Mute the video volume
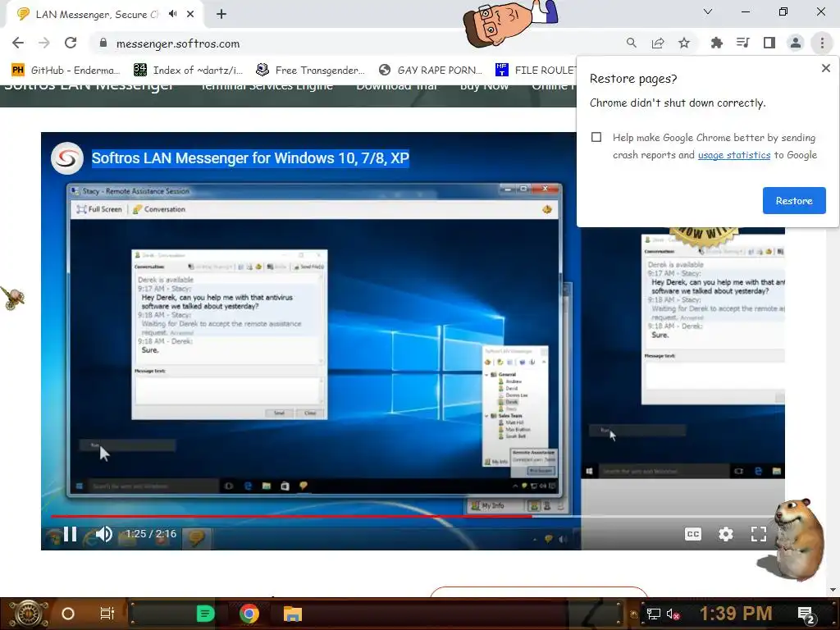 point(104,533)
